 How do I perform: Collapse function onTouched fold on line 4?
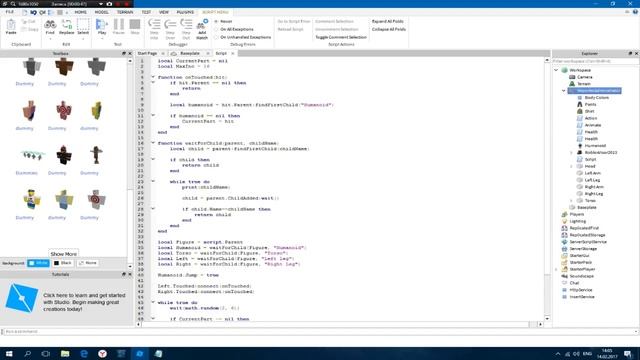[153, 77]
